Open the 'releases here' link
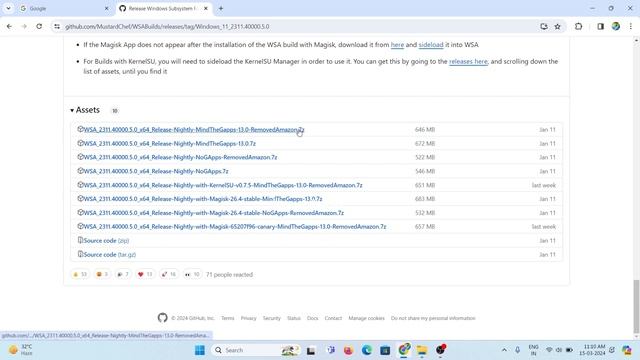The image size is (640, 360). click(468, 62)
